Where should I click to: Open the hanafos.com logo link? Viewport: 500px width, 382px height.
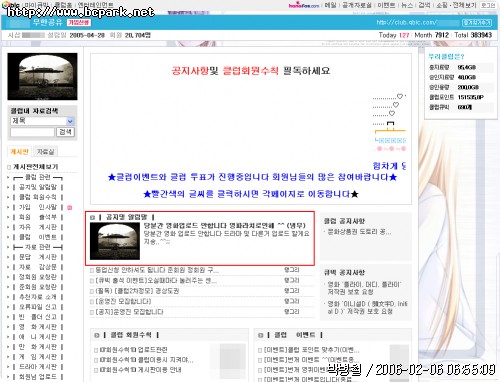coord(304,5)
